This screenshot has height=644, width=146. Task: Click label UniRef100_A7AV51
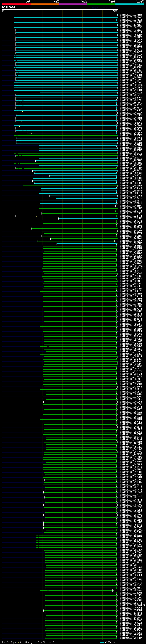131,633
